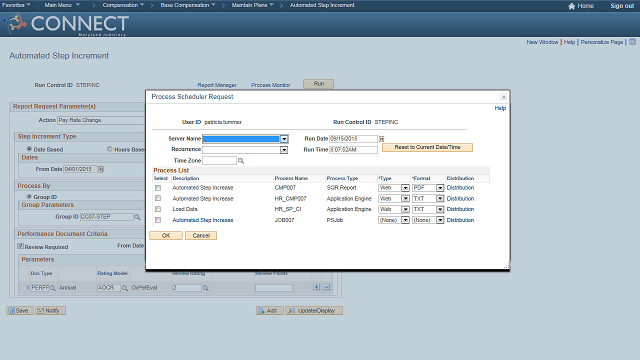The image size is (640, 360).
Task: Open the Format dropdown showing PDF
Action: coord(440,188)
